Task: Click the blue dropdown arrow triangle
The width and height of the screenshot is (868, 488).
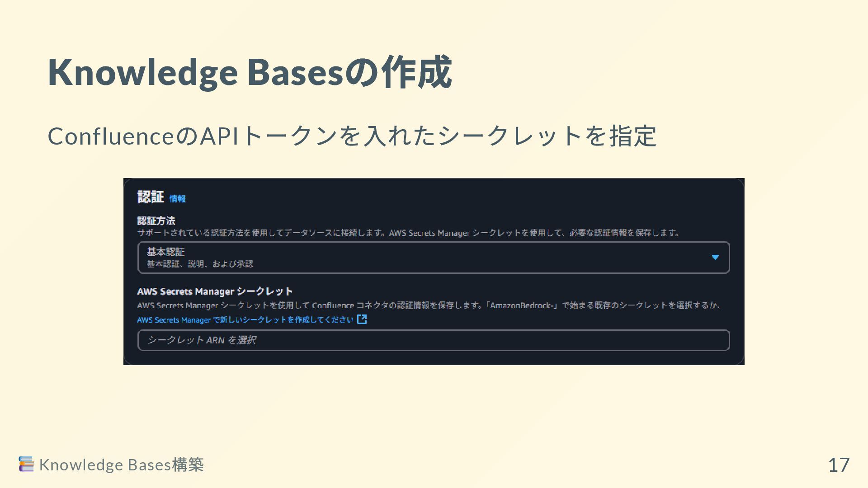Action: click(715, 258)
